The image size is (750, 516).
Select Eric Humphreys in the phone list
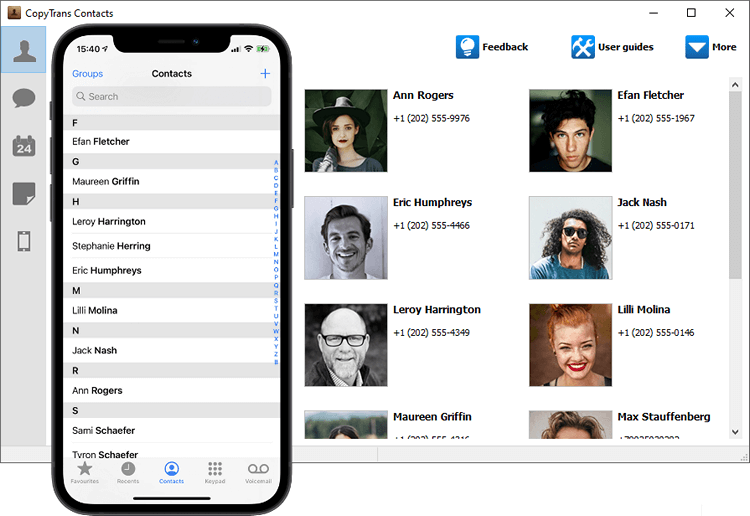[x=171, y=270]
